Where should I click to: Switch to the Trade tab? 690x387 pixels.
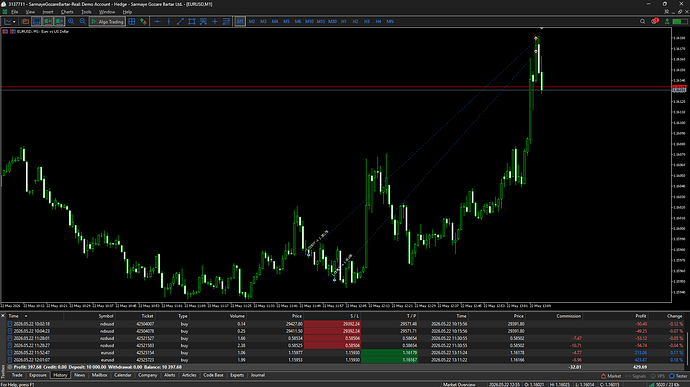17,375
